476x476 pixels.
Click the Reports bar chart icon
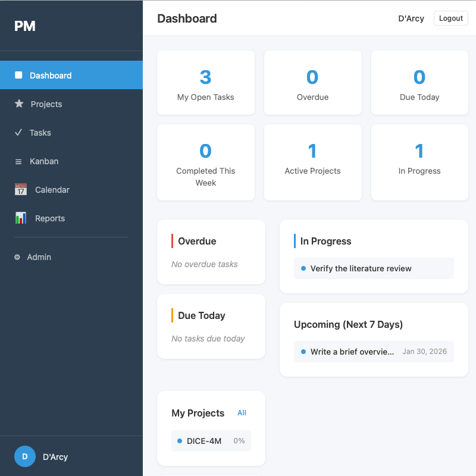21,218
